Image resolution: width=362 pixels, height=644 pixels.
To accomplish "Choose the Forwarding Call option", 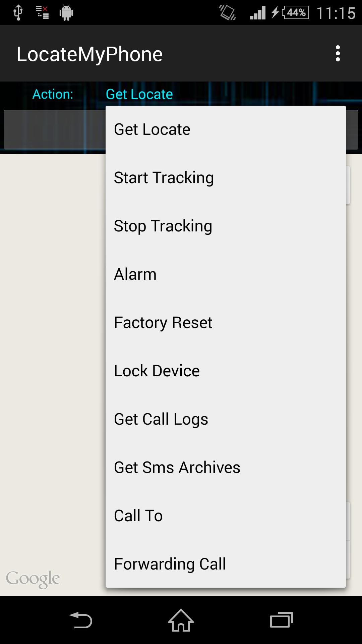I will tap(225, 564).
